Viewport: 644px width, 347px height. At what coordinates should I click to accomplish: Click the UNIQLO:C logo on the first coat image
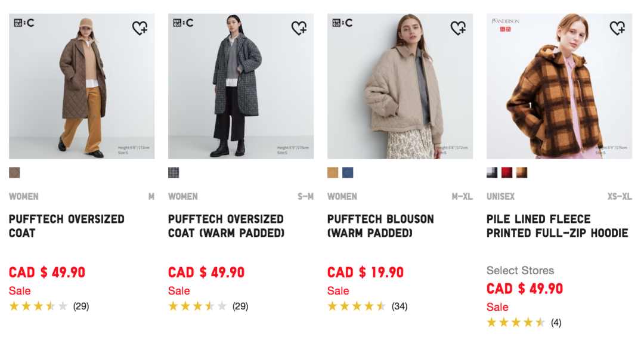(23, 23)
